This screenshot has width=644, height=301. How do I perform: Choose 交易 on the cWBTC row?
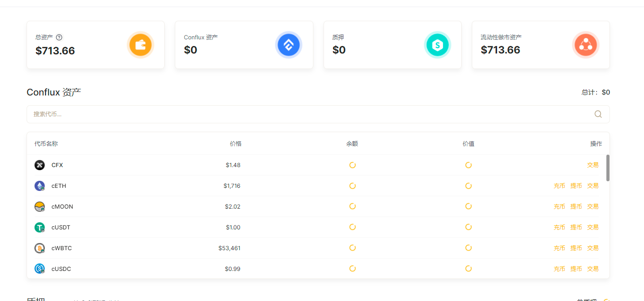tap(593, 248)
